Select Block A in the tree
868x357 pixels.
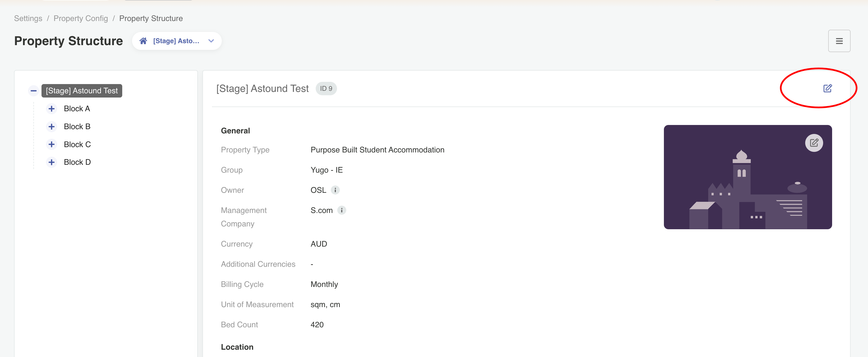click(x=77, y=109)
